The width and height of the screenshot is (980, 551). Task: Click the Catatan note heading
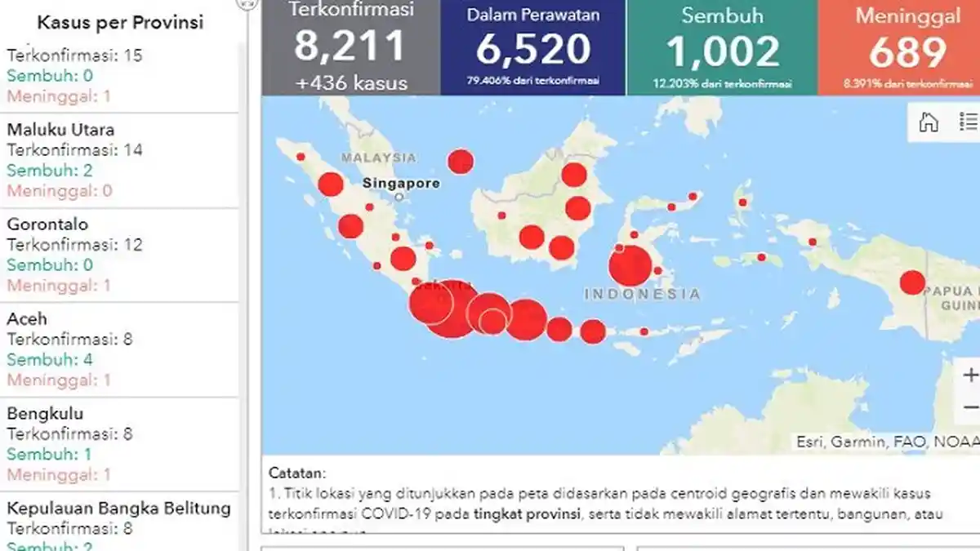[x=296, y=473]
